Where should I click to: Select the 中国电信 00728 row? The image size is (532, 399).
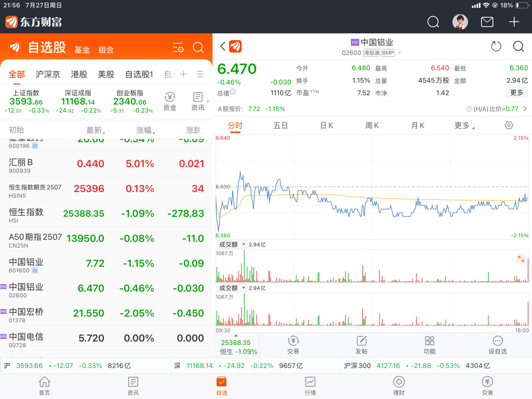[x=106, y=339]
